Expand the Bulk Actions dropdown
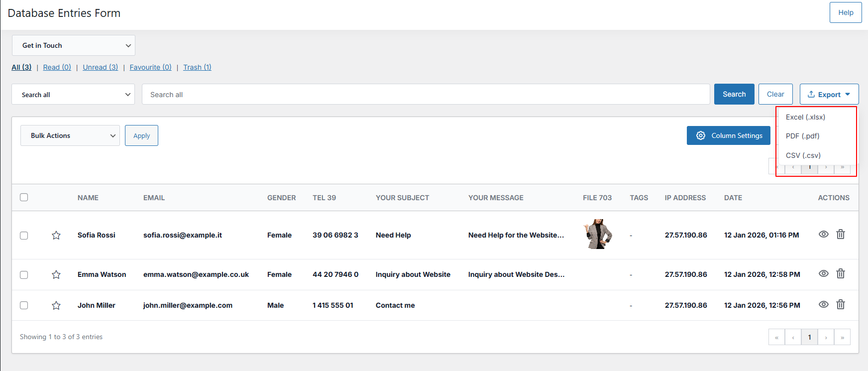This screenshot has width=868, height=371. 70,135
